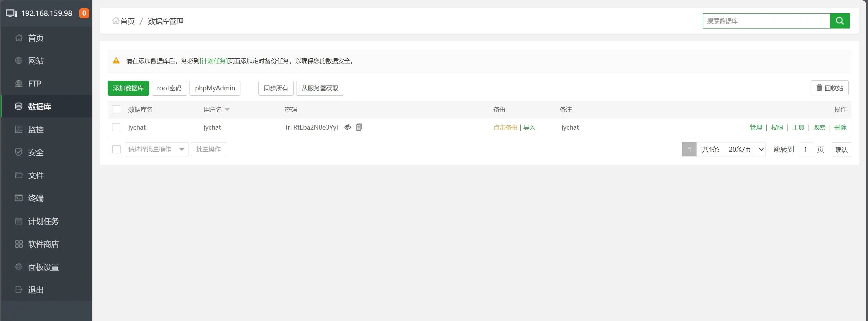Click the home icon in the breadcrumb
Viewport: 868px width, 321px height.
pyautogui.click(x=115, y=21)
